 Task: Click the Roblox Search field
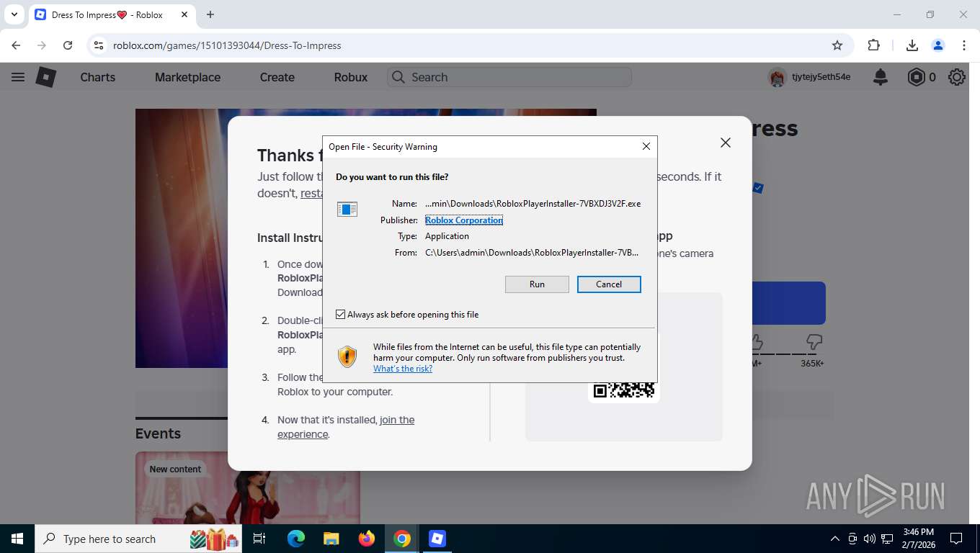[x=509, y=77]
